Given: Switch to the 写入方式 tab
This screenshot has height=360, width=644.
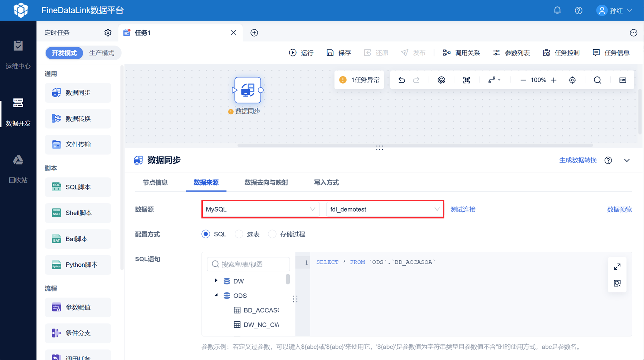Looking at the screenshot, I should point(326,183).
